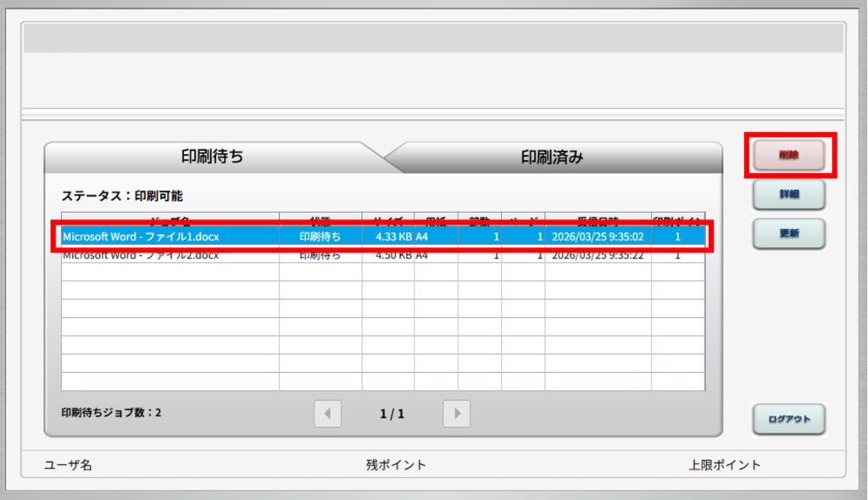Click the 2026/03/25 9:35:22 timestamp cell

pyautogui.click(x=598, y=255)
